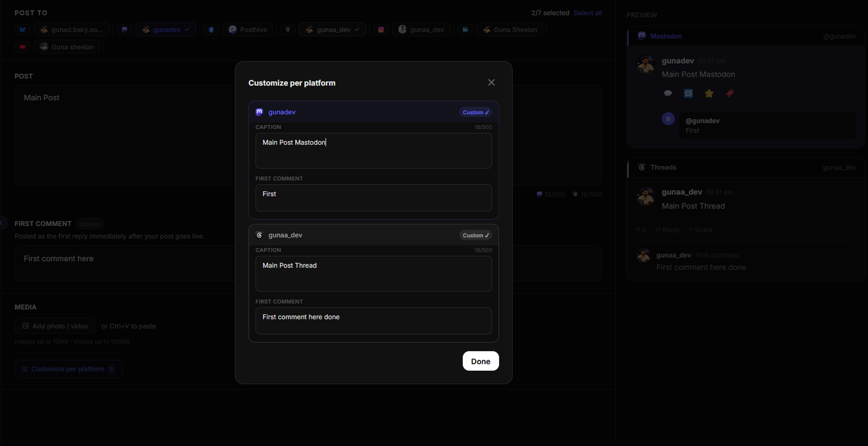Click the Bluesky platform icon
The width and height of the screenshot is (868, 446).
tap(22, 30)
